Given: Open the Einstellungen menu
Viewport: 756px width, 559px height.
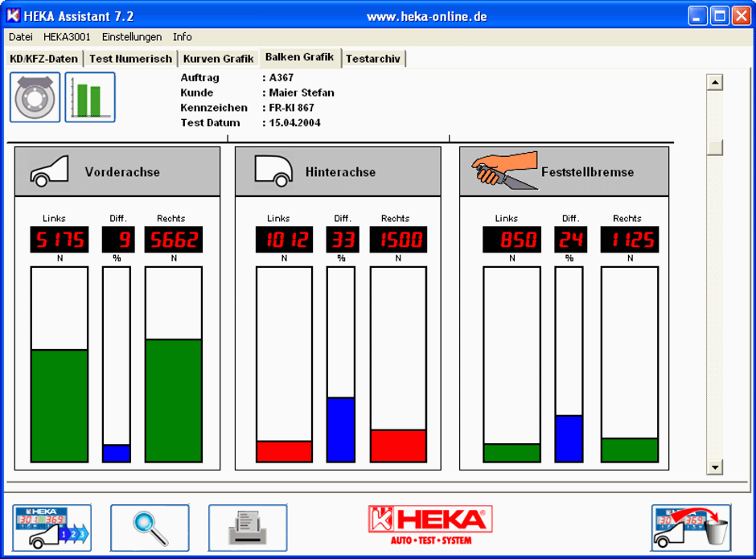Looking at the screenshot, I should tap(132, 37).
